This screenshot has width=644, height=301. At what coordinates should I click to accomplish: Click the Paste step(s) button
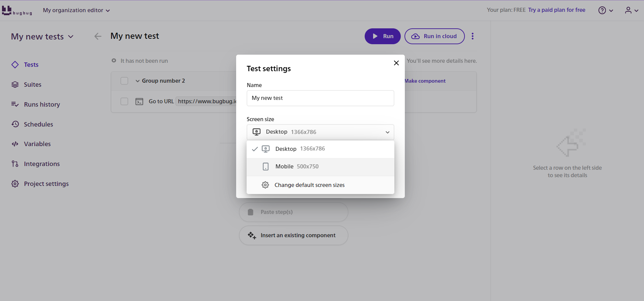[293, 212]
